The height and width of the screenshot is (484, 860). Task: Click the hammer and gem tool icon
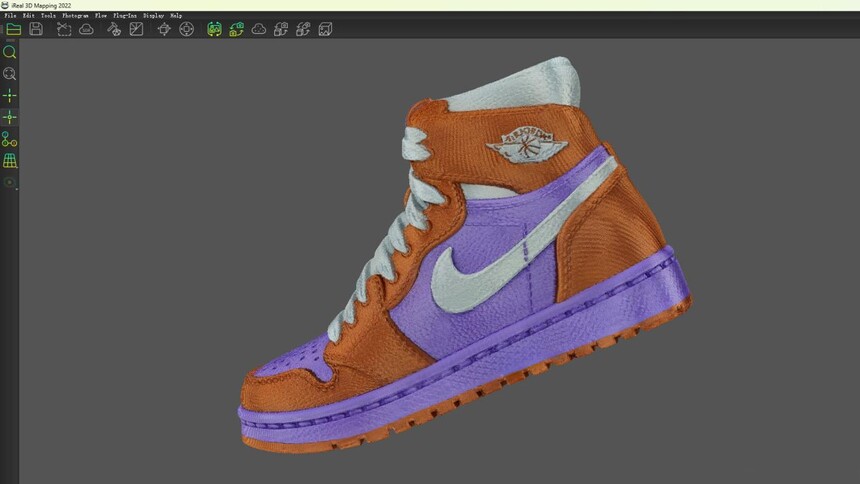(x=114, y=29)
